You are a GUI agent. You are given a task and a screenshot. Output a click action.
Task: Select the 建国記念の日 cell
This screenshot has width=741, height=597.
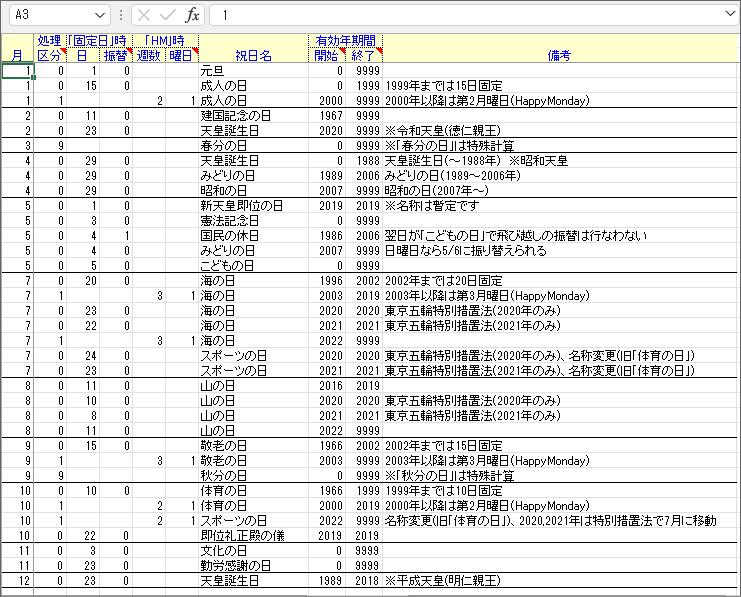[253, 116]
